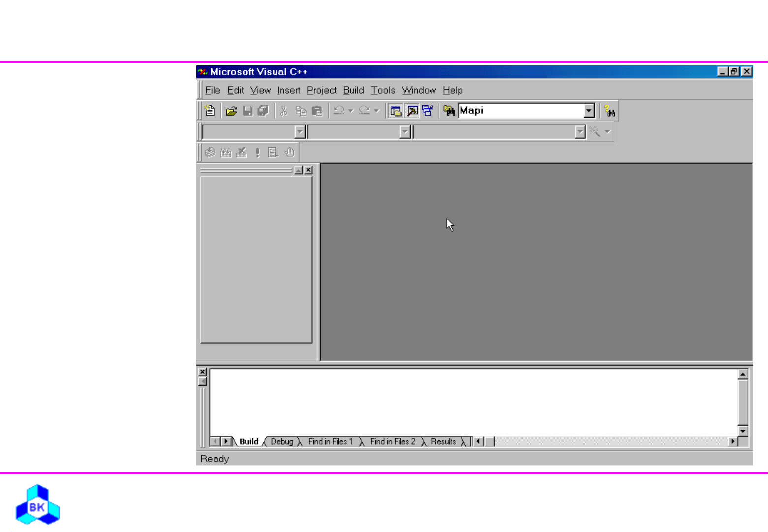The width and height of the screenshot is (768, 532).
Task: Click the Search help binoculars icon
Action: pos(610,111)
